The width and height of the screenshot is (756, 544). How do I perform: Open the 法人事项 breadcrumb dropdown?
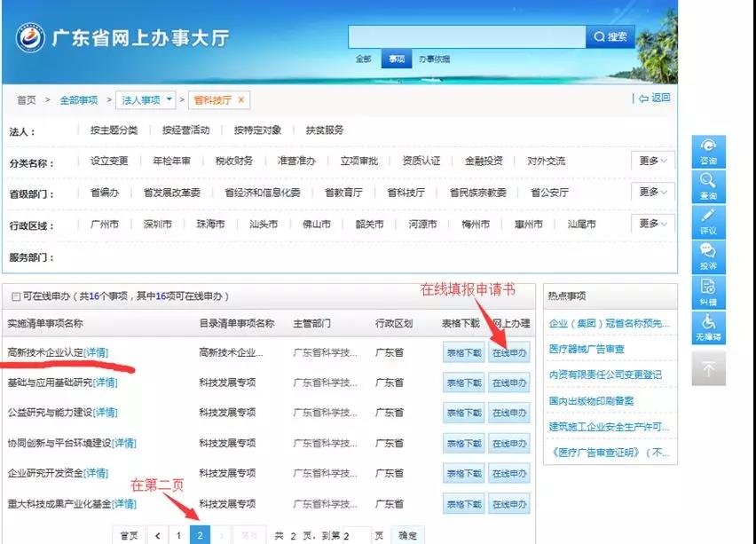(x=169, y=99)
